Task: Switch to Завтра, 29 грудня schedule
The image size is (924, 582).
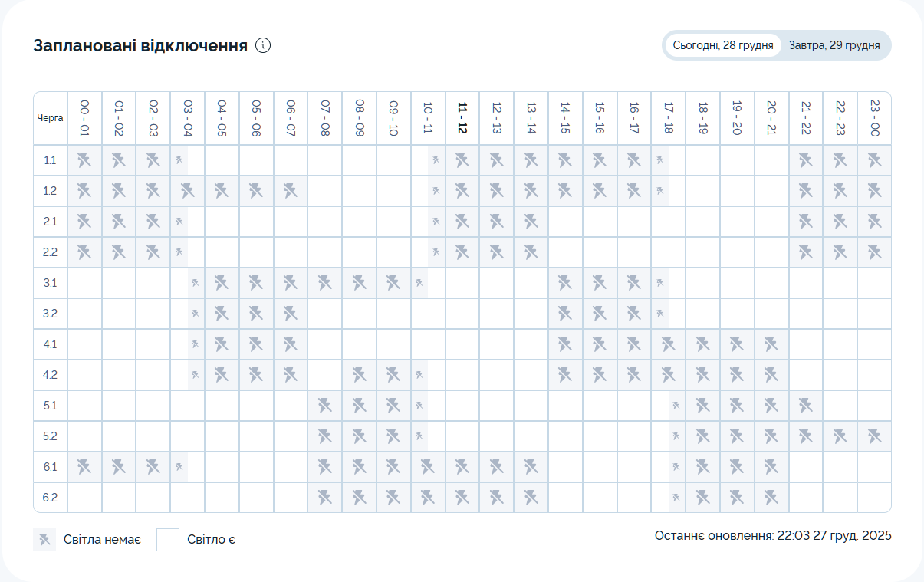Action: pyautogui.click(x=834, y=45)
